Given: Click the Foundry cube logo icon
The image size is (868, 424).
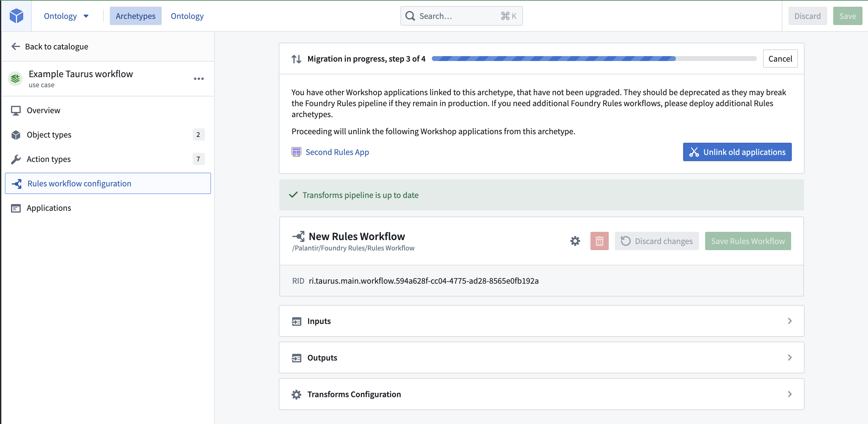Looking at the screenshot, I should 16,16.
